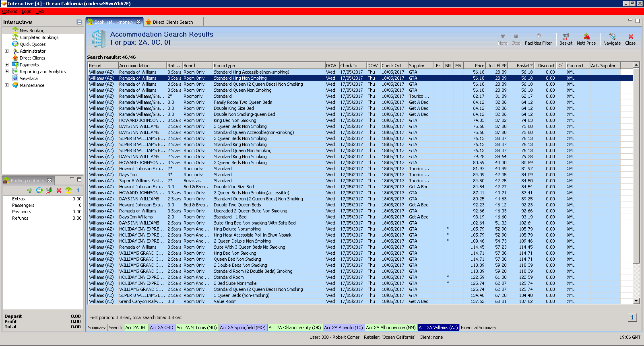Click the blue info icon in Booking contents

click(x=78, y=190)
